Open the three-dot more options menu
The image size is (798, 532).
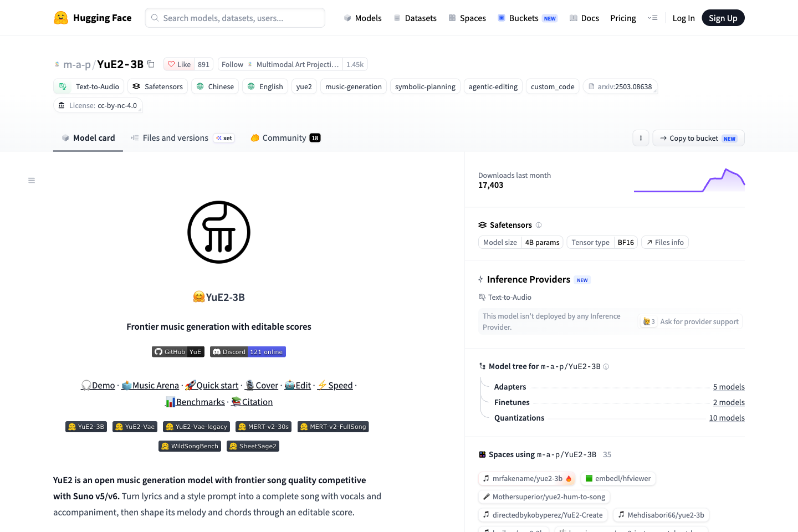[x=641, y=138]
